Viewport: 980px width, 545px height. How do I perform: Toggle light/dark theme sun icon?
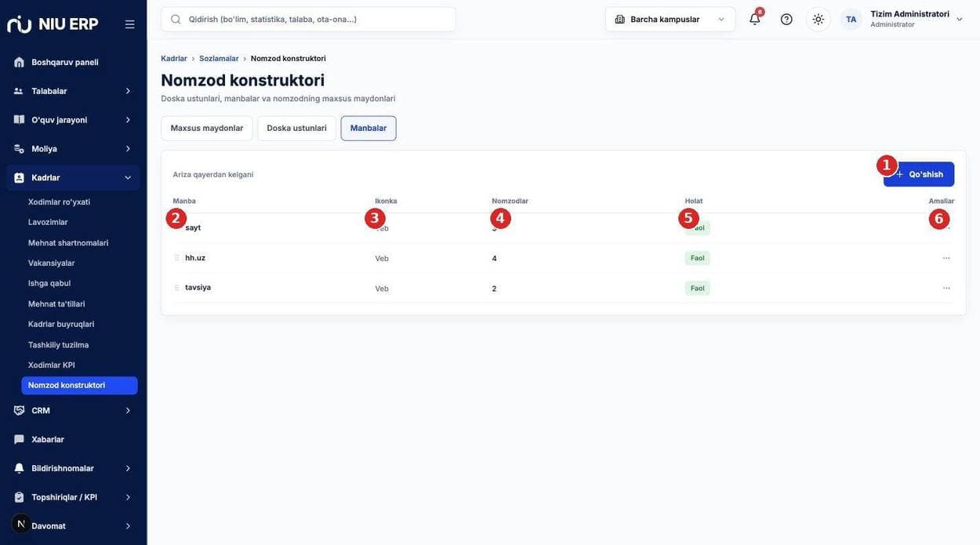point(818,19)
